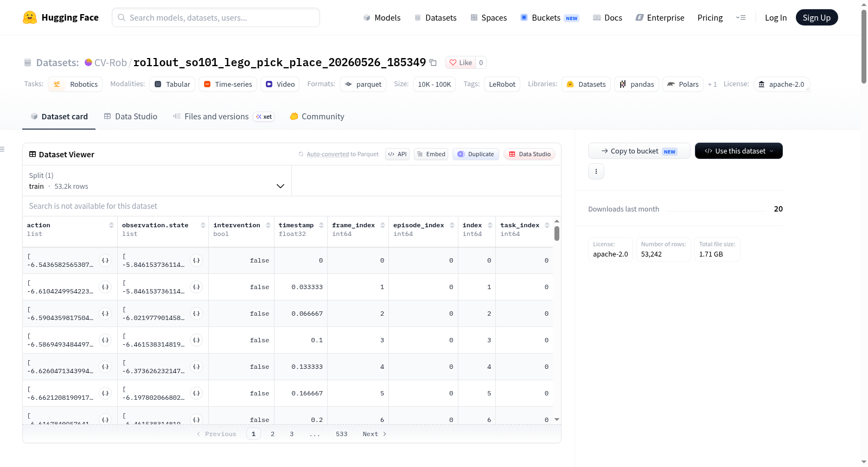The image size is (868, 467).
Task: Click the Embed button
Action: pos(431,154)
